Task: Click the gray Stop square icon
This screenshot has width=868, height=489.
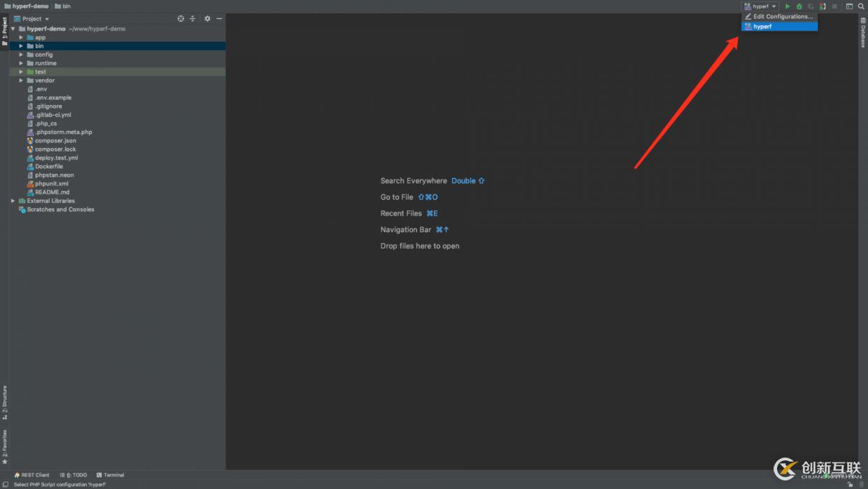Action: (x=834, y=6)
